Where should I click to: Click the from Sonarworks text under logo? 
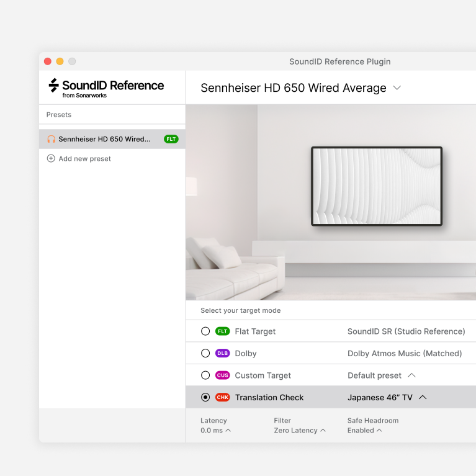tap(84, 96)
